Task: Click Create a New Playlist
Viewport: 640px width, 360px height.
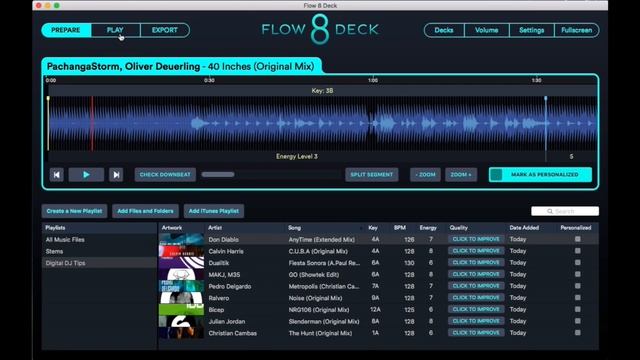Action: coord(74,211)
